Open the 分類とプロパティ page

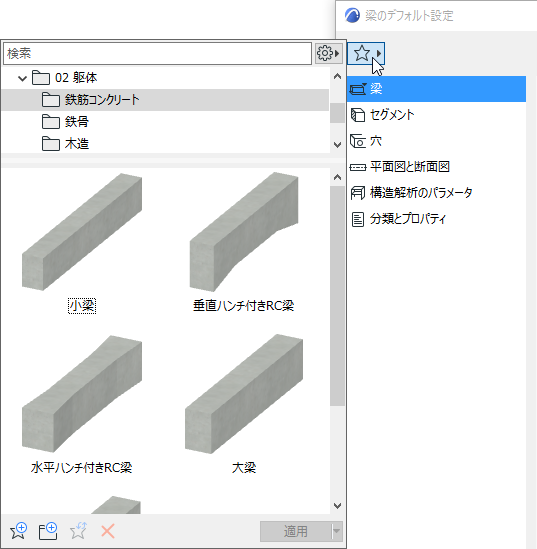[x=436, y=219]
